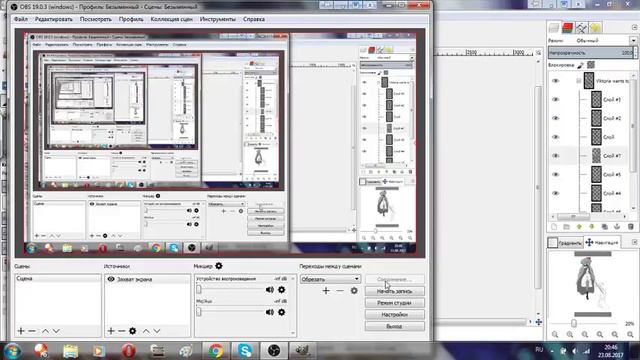Open the Справка menu
The image size is (640, 360).
(x=254, y=19)
